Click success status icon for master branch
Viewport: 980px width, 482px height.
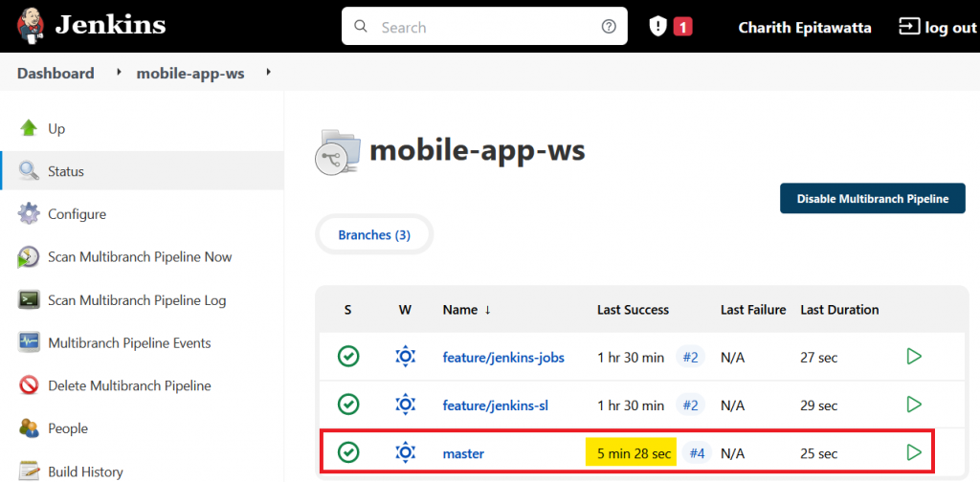(348, 452)
